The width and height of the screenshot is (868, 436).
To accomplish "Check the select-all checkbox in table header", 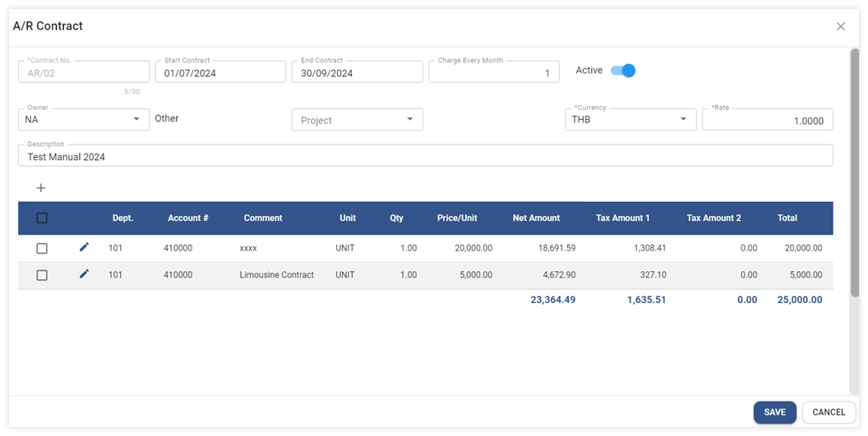I will [x=42, y=218].
